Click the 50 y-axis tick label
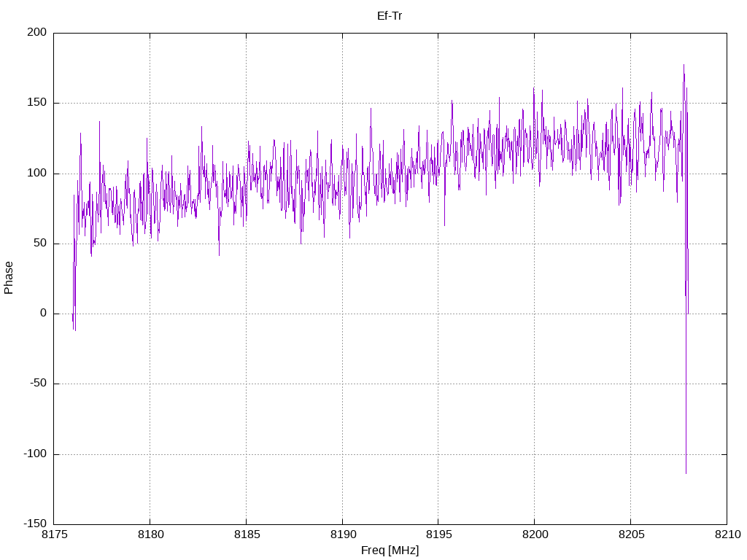Viewport: 747px width, 560px height. tap(40, 243)
